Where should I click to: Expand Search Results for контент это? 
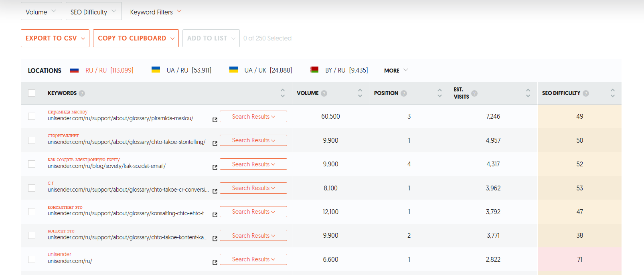[x=253, y=235]
